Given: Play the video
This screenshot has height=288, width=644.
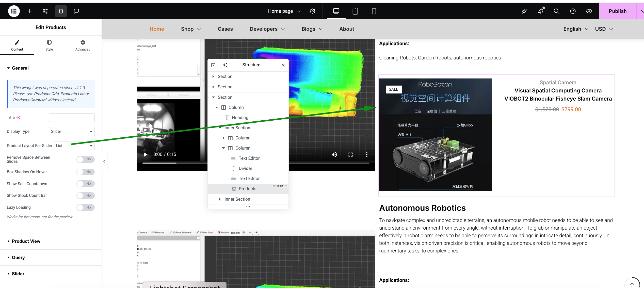Looking at the screenshot, I should coord(146,154).
